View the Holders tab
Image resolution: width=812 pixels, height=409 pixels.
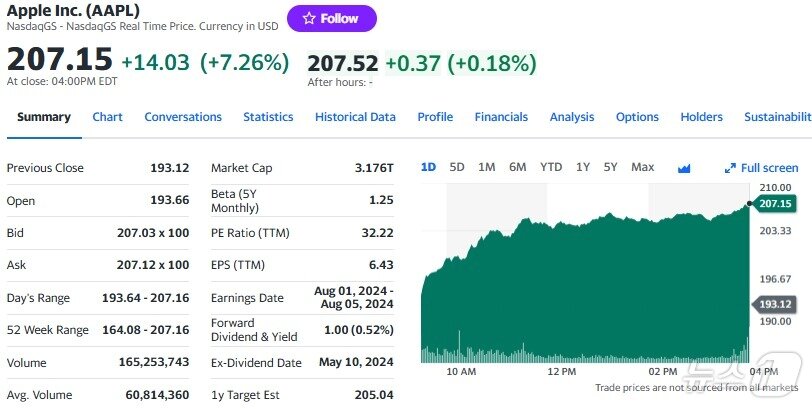coord(701,117)
